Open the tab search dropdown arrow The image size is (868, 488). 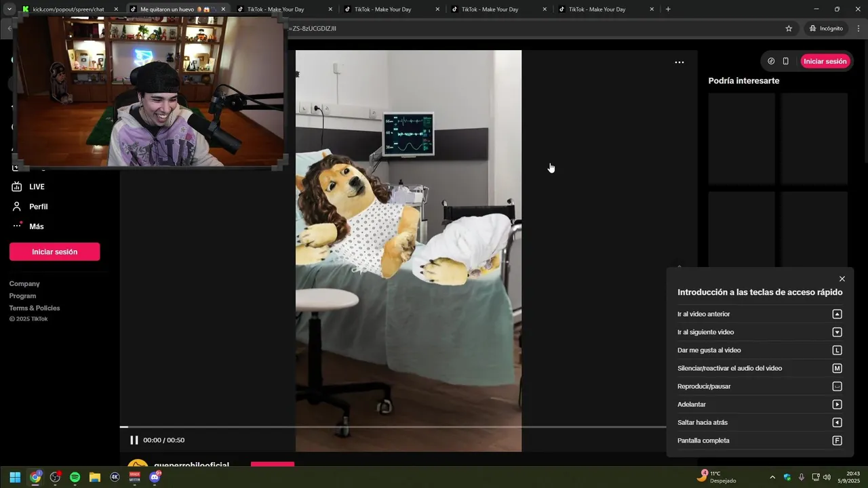[x=9, y=9]
